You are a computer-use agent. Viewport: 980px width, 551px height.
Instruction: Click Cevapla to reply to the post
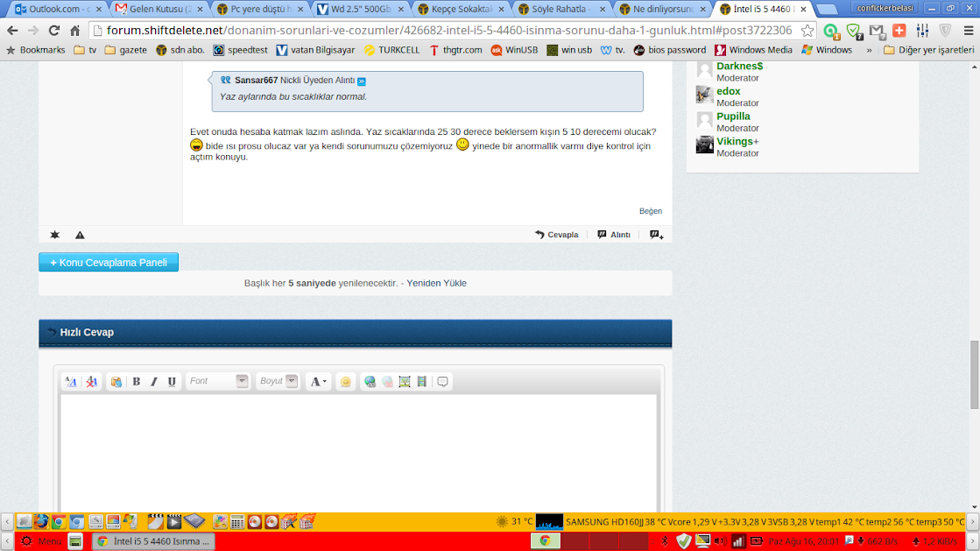[x=557, y=235]
